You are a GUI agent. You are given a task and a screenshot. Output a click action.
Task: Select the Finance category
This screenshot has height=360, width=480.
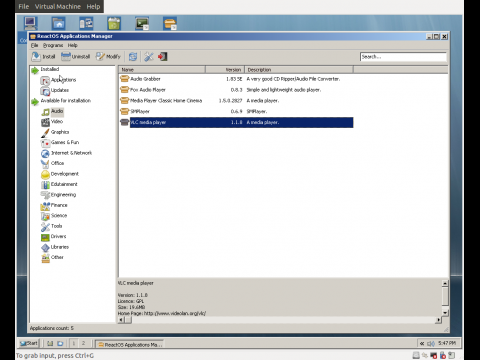[59, 205]
